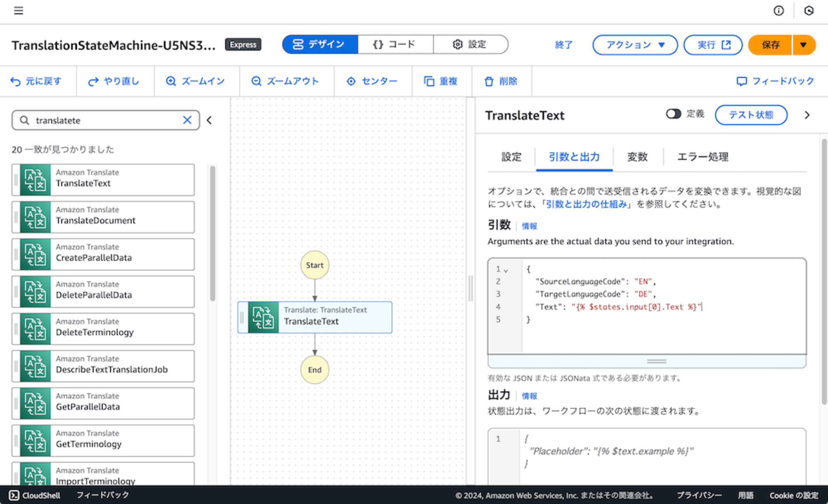Center the canvas with センター
Screen dimensions: 828x504
coord(372,81)
